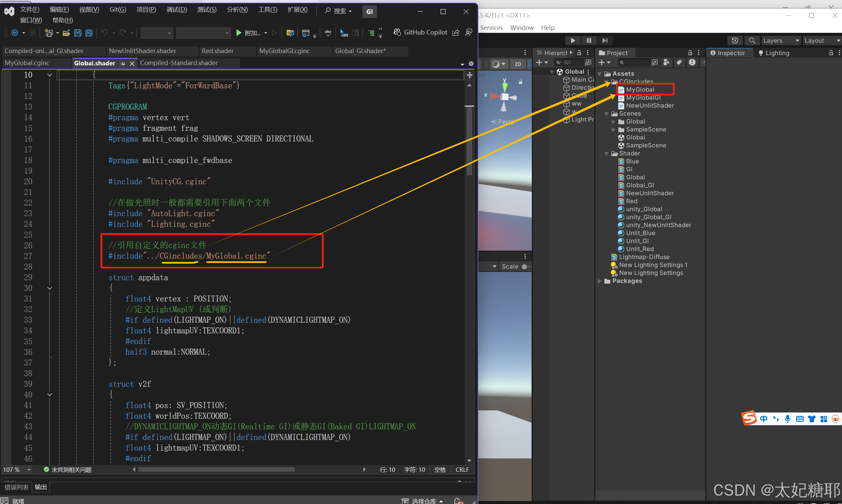Screen dimensions: 842x504
Task: Collapse the Shader folder in Project
Action: point(606,153)
